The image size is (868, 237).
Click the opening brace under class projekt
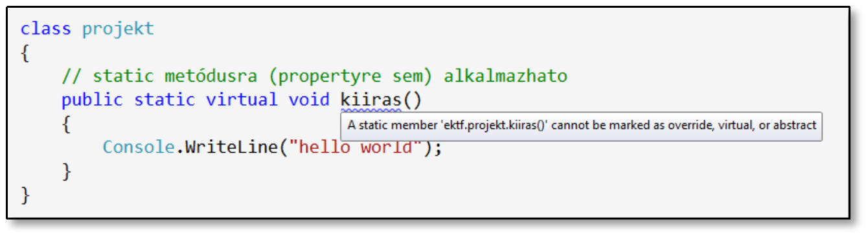pyautogui.click(x=25, y=54)
